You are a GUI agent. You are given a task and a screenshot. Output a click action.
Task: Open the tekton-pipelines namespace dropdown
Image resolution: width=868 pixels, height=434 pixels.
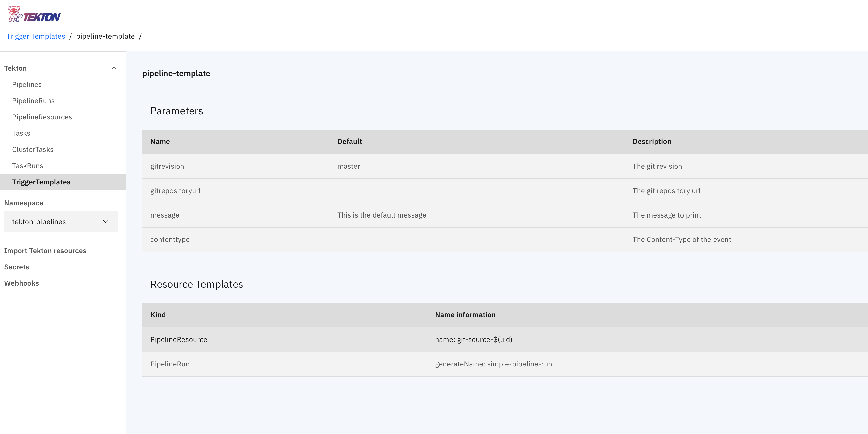pyautogui.click(x=61, y=222)
